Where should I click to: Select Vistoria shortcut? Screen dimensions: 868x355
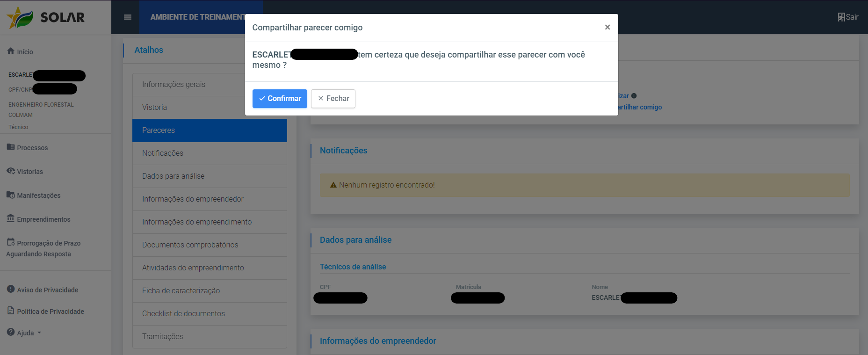click(210, 108)
